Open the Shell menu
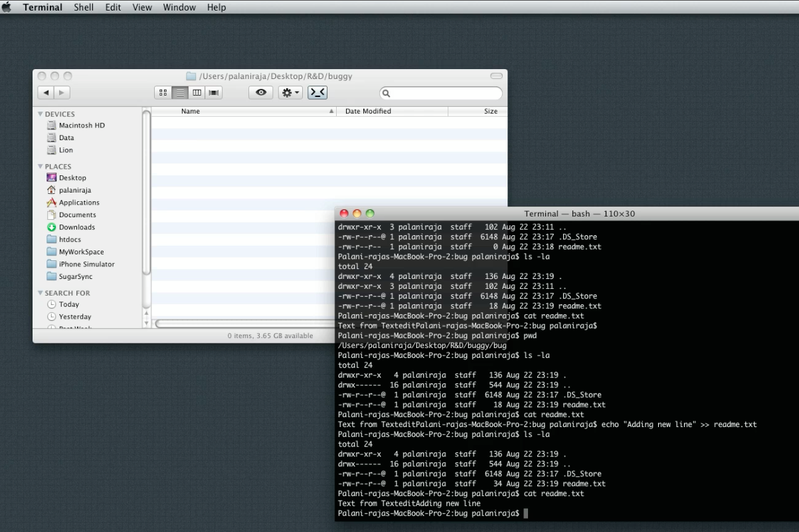The image size is (799, 532). [x=84, y=7]
